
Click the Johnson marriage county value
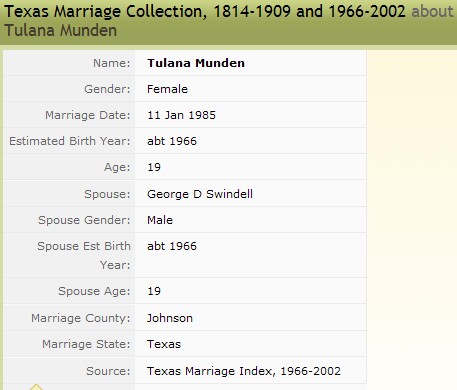pyautogui.click(x=170, y=318)
